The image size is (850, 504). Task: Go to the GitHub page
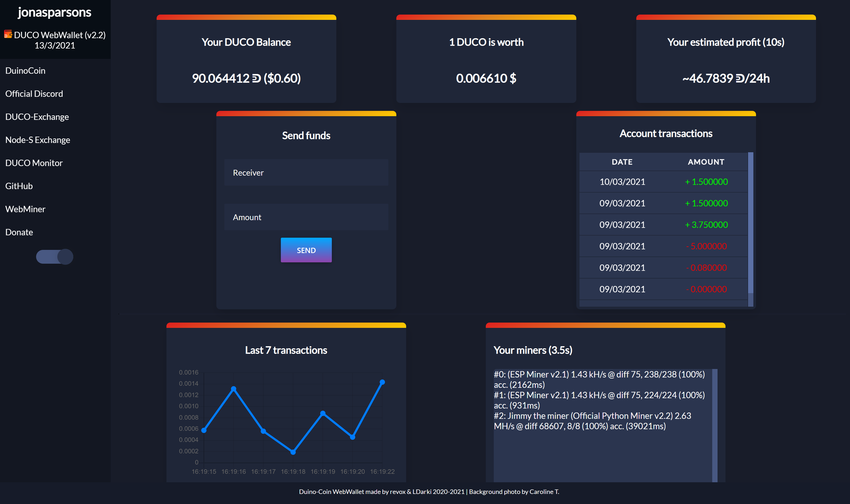coord(19,186)
